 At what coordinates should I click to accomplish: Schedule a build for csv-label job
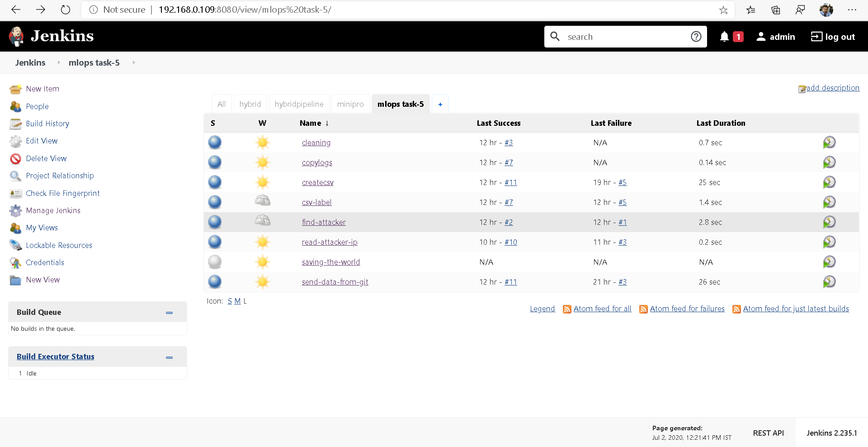(x=829, y=202)
